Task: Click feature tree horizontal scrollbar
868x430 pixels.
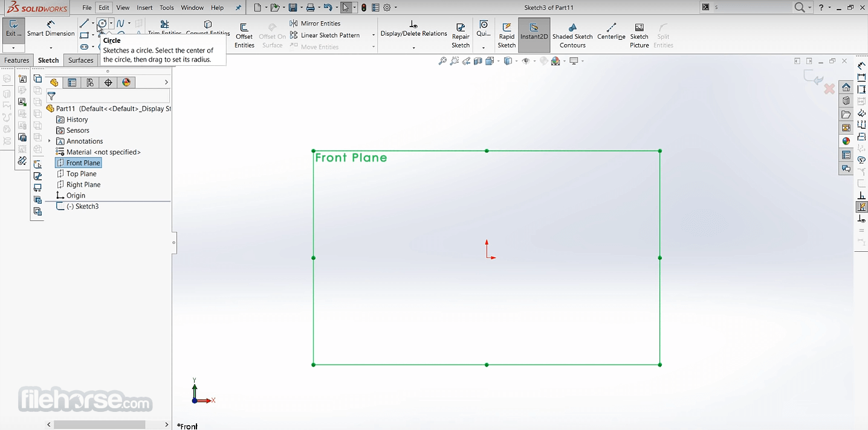Action: 99,425
